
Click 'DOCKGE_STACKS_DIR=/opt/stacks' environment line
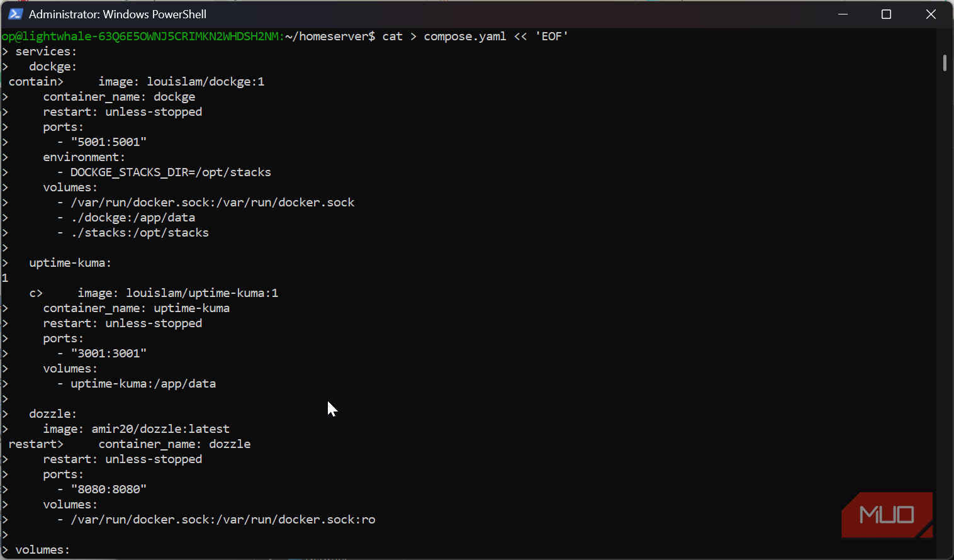point(171,172)
